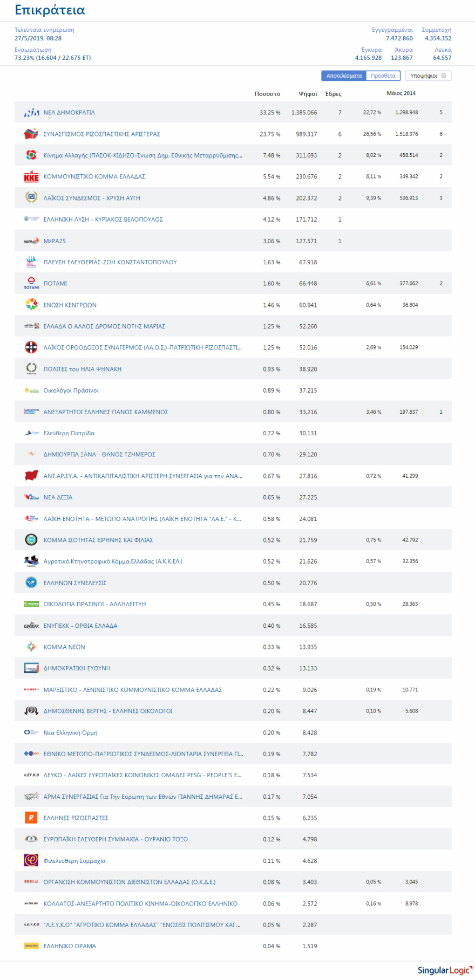The image size is (475, 980).
Task: Open the ΕΛΛΗΝΙΚΗ ΛΥΣΗ - ΚΥΡΙΑΚΟΣ ΒΕΛΟΠΟΥΛΟΣ link
Action: pyautogui.click(x=103, y=220)
